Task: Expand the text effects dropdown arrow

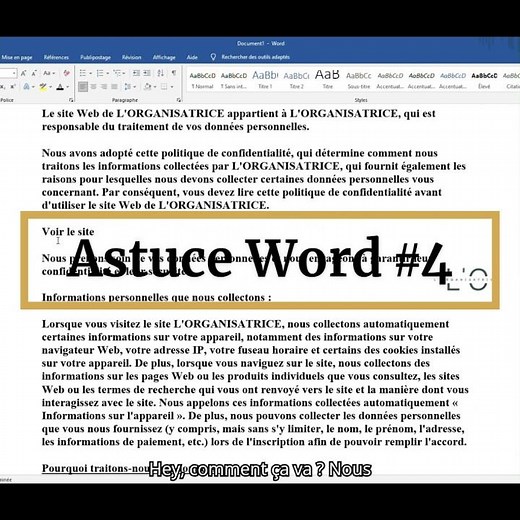Action: [33, 87]
